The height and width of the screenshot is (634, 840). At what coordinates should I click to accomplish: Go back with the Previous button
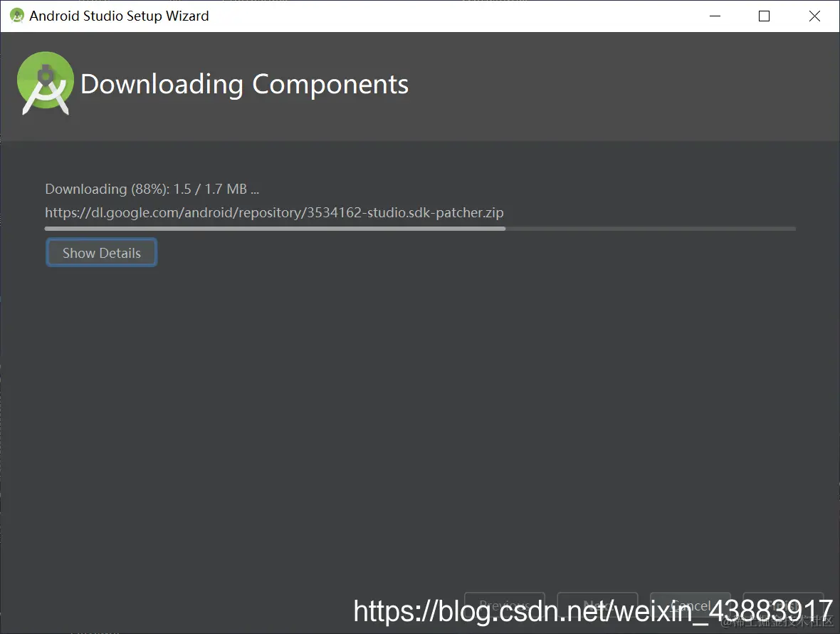tap(505, 606)
